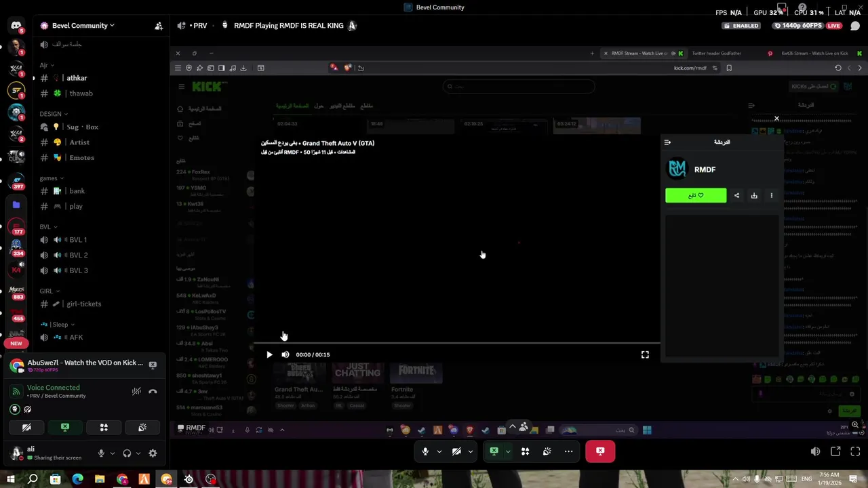Open the create invite people icon
868x488 pixels.
(x=159, y=26)
